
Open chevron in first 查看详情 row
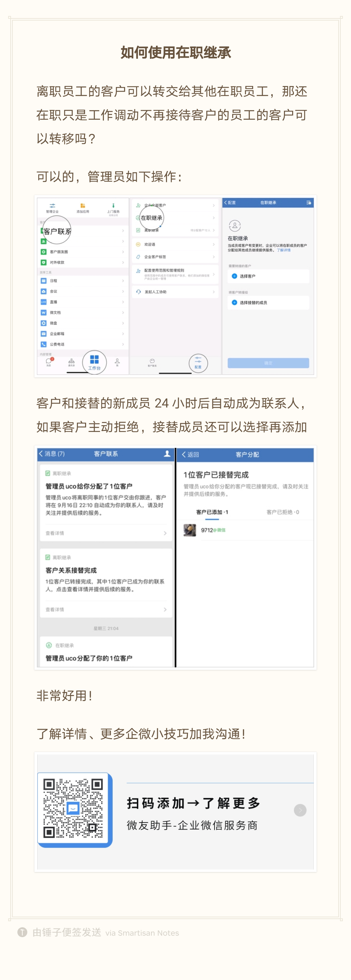coord(165,533)
